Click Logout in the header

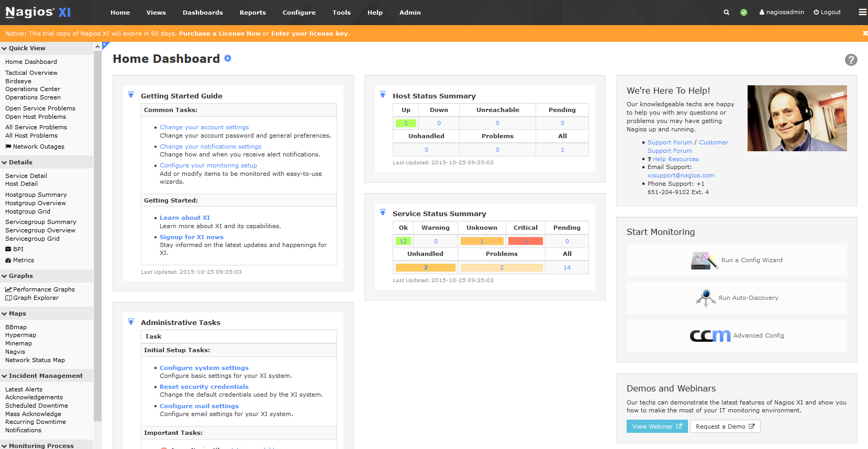827,12
